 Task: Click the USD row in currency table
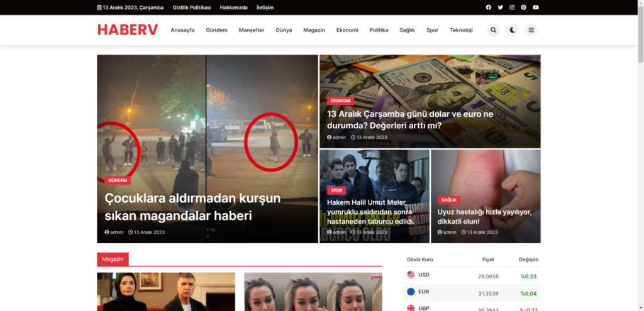pos(423,275)
